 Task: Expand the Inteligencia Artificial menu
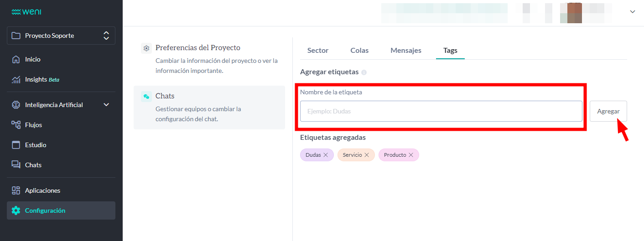(x=106, y=105)
